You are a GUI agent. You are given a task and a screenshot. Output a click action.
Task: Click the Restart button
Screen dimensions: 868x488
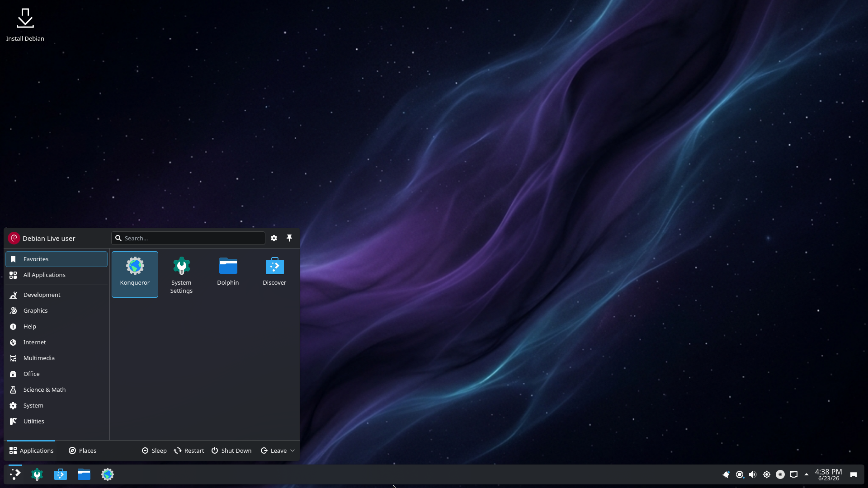pos(189,450)
